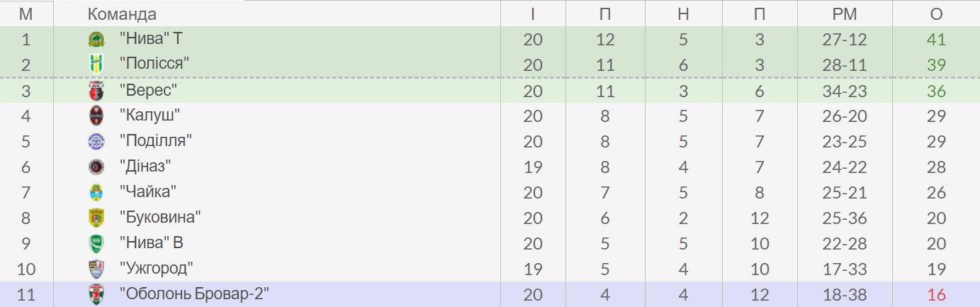
Task: Click the "Оболонь Бровар-2" team crest
Action: (x=96, y=294)
